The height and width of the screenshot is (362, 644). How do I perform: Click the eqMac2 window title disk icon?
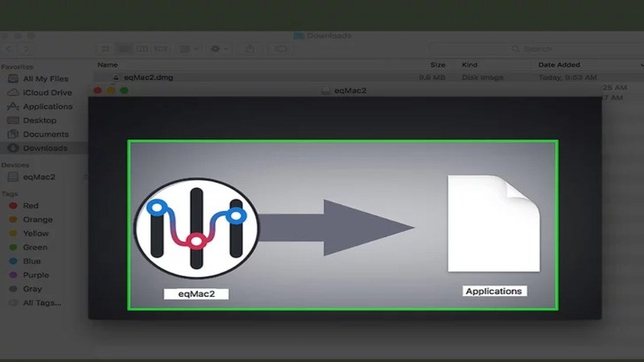pos(326,91)
